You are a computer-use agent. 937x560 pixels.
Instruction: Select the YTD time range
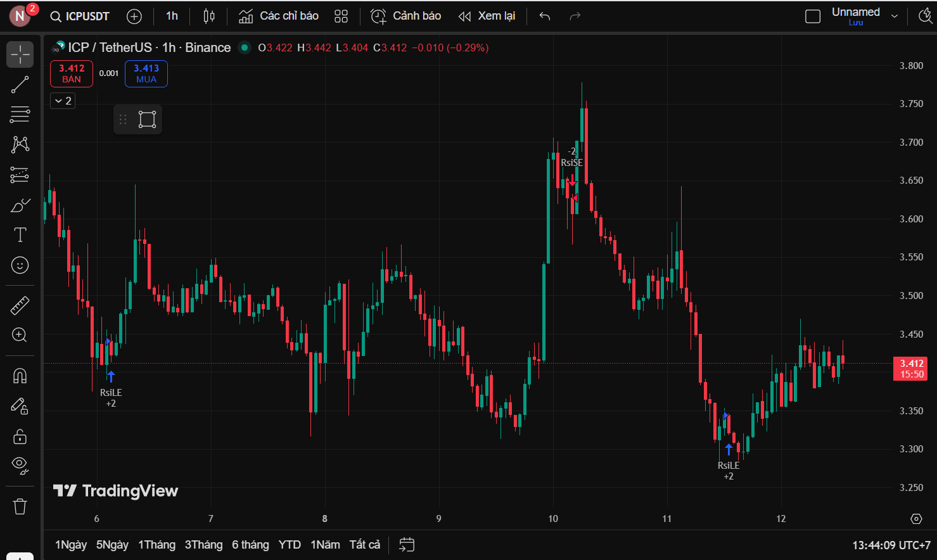(x=290, y=545)
